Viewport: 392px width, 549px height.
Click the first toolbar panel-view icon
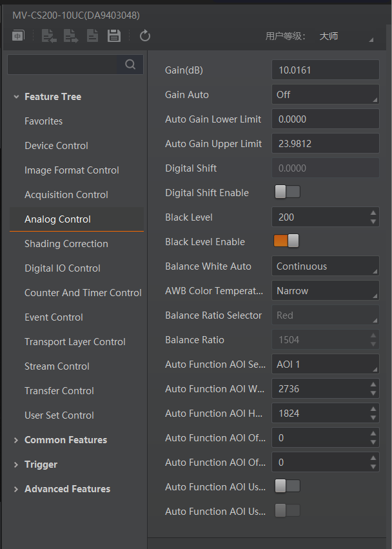coord(18,35)
